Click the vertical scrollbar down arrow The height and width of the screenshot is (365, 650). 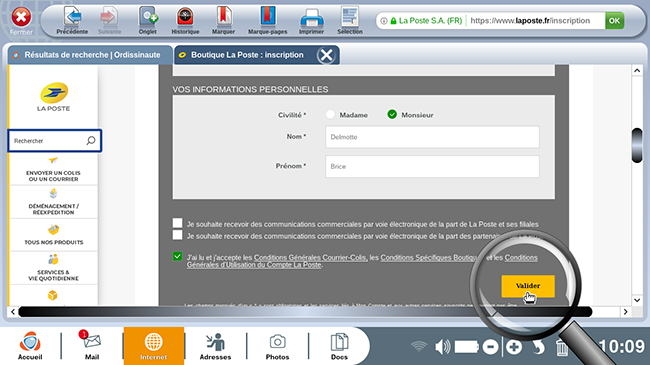(x=637, y=300)
